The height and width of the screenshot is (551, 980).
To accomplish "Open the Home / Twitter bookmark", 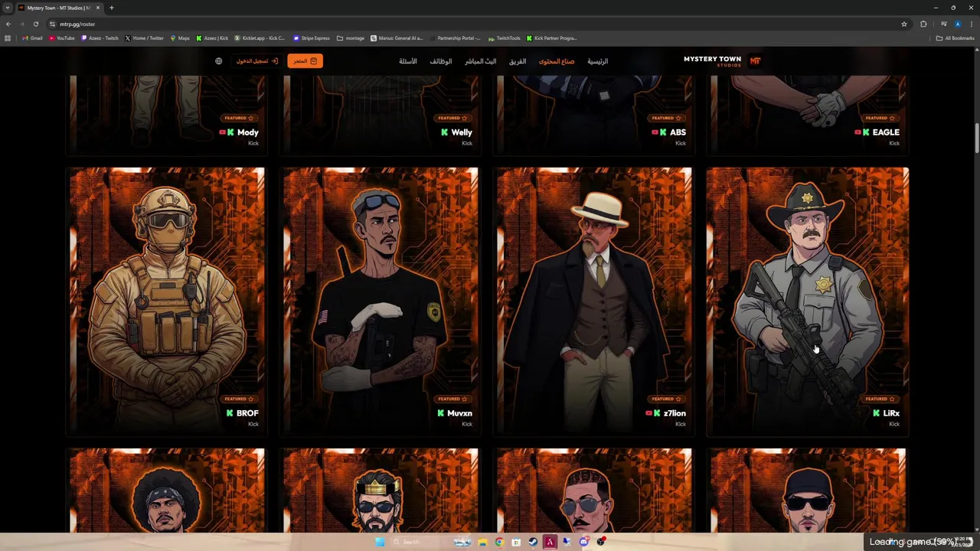I will (144, 38).
